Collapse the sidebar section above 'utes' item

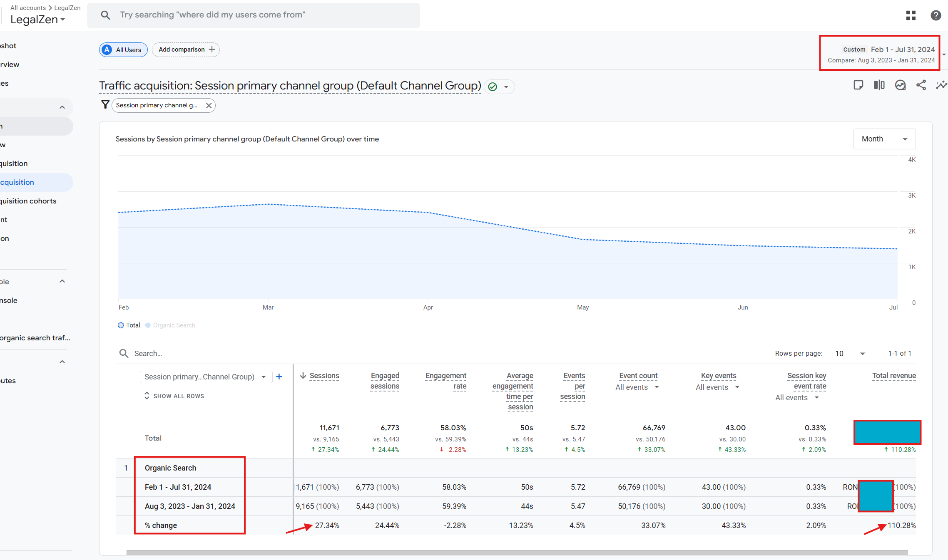click(x=62, y=362)
